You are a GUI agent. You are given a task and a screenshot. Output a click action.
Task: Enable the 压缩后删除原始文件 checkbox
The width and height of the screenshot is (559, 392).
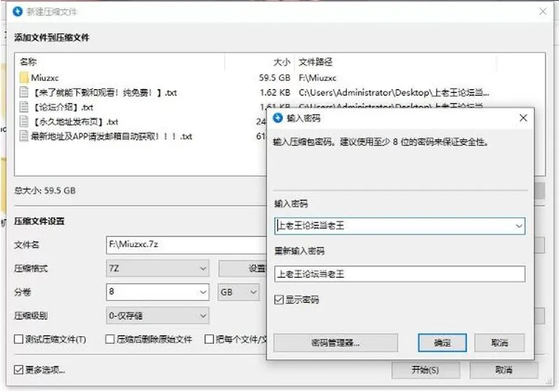click(x=110, y=339)
